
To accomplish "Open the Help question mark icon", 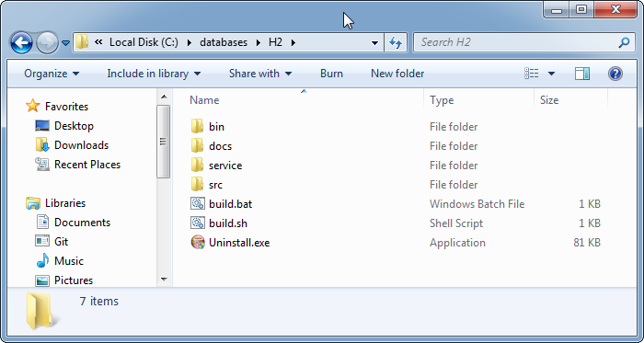I will [x=615, y=74].
